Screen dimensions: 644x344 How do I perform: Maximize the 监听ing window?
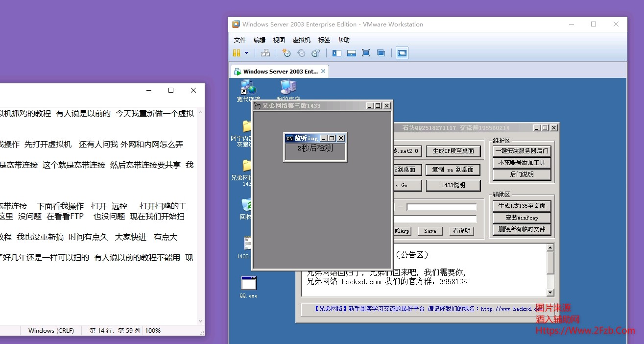click(x=332, y=138)
